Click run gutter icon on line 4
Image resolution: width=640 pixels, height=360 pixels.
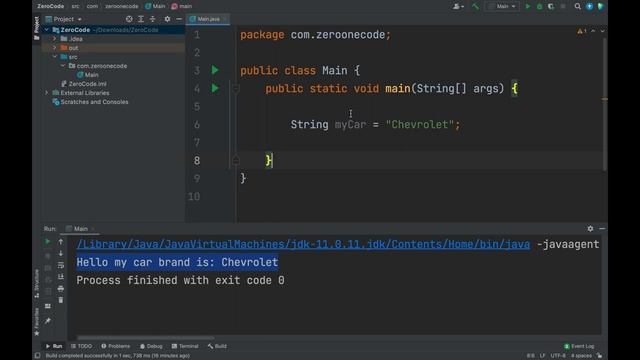[215, 88]
